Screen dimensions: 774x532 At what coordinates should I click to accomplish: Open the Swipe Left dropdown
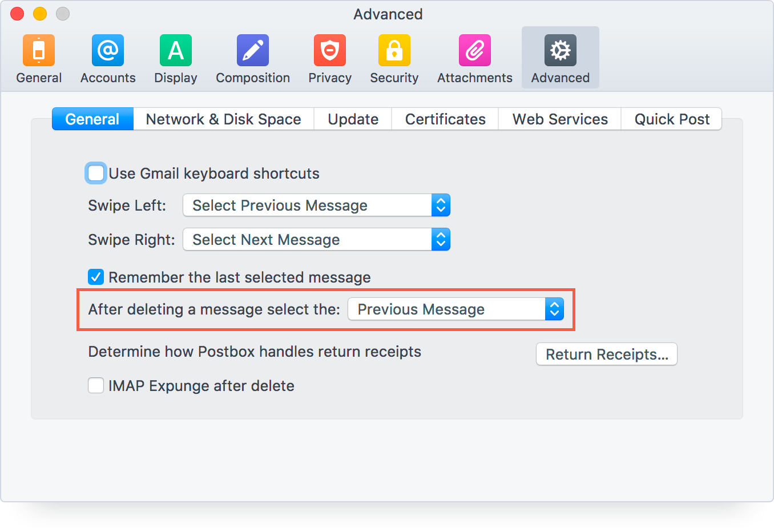coord(316,205)
